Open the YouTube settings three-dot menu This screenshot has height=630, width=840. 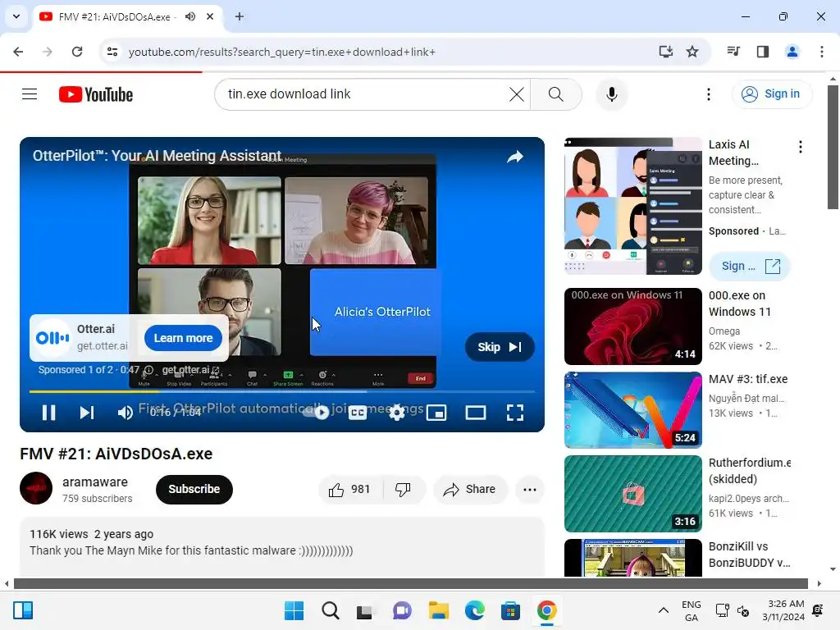pyautogui.click(x=708, y=94)
